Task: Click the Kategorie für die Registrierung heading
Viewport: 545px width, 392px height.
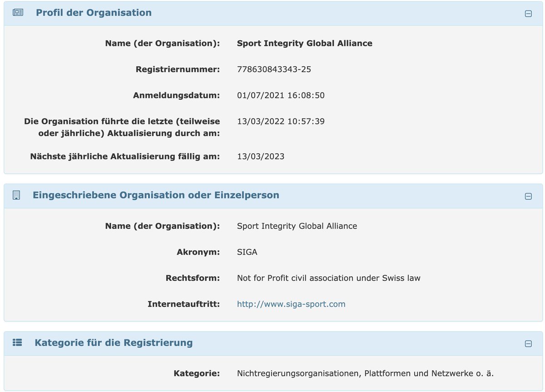Action: tap(114, 343)
